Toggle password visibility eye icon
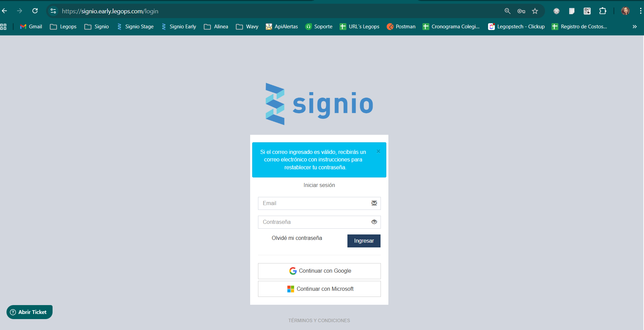644x330 pixels. pos(374,222)
